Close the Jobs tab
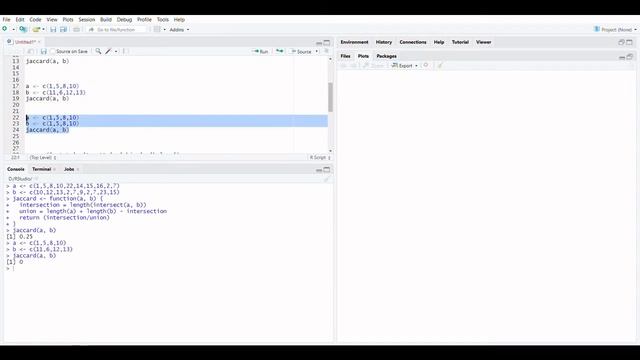This screenshot has width=640, height=360. pyautogui.click(x=78, y=169)
